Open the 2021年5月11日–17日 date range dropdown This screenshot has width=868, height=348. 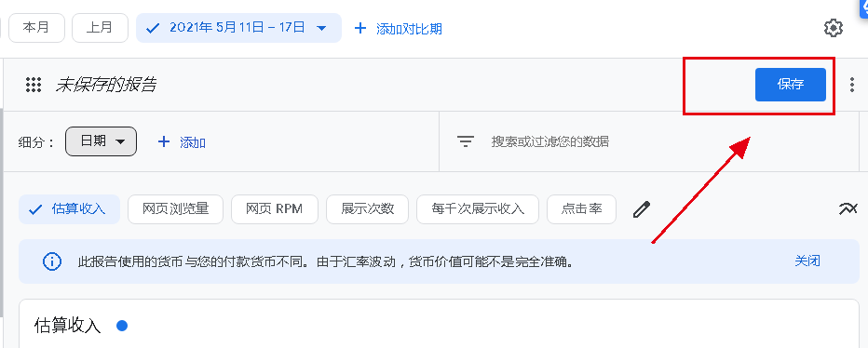(238, 28)
